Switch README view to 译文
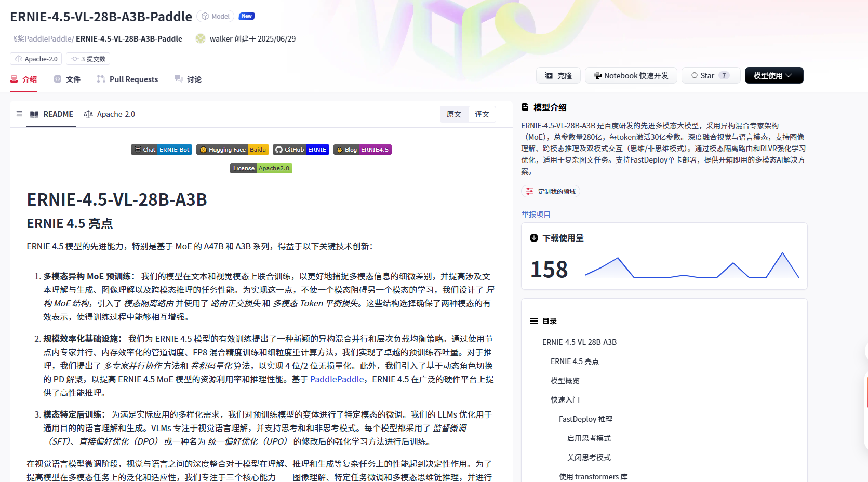 (482, 114)
